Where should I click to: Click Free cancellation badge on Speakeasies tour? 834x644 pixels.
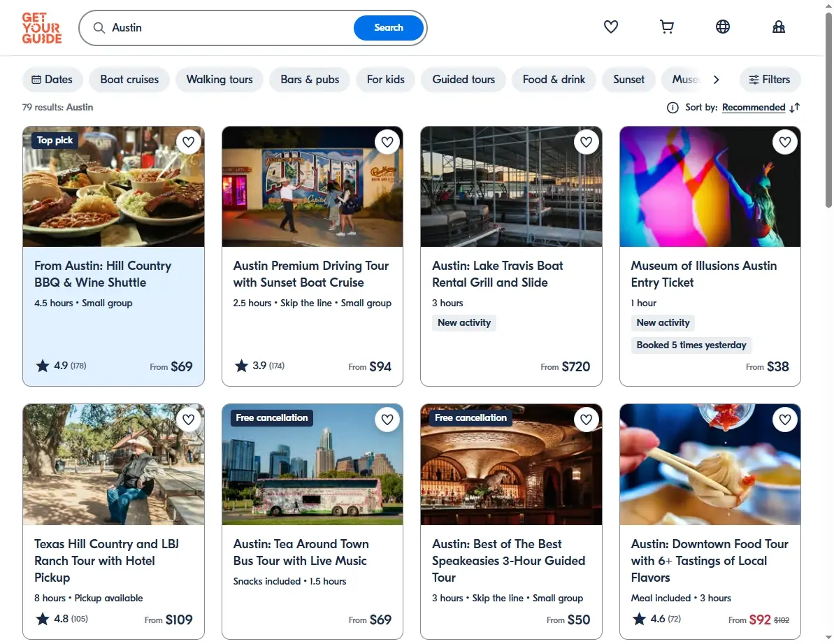(470, 418)
